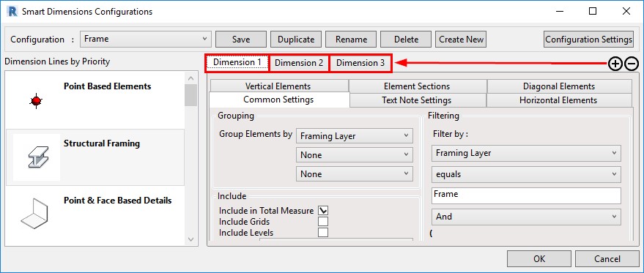Close the Smart Dimensions Configurations window
644x273 pixels.
coord(626,12)
